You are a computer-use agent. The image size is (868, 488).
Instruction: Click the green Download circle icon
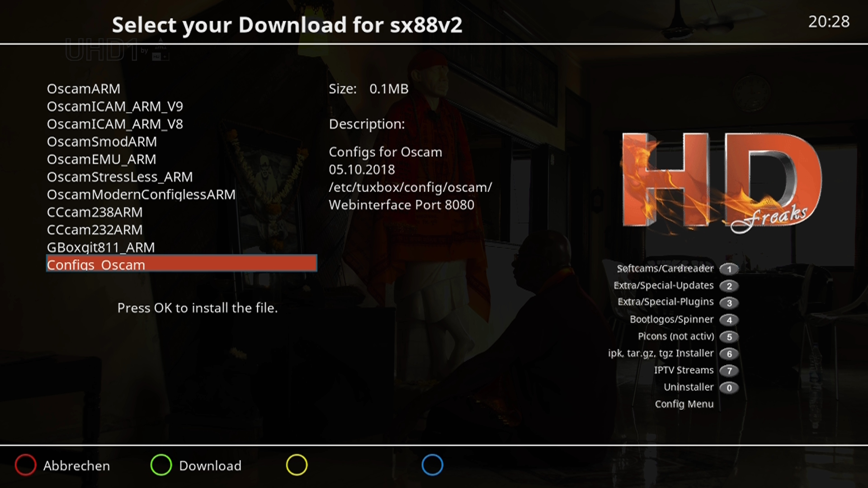tap(161, 465)
